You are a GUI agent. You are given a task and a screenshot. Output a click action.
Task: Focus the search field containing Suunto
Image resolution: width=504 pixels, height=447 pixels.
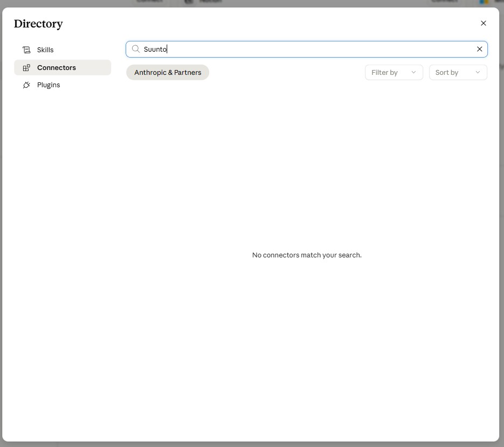(307, 49)
